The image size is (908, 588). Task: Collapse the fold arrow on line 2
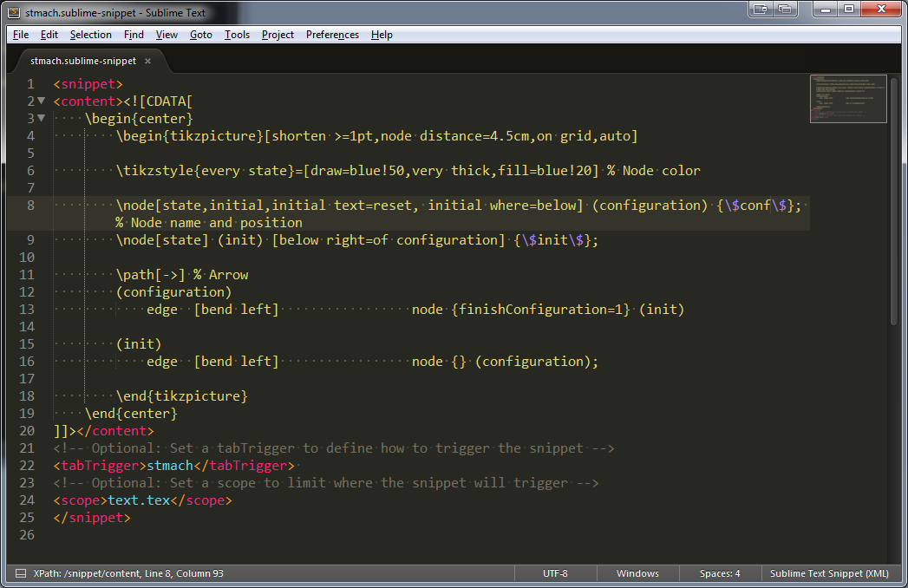point(41,101)
